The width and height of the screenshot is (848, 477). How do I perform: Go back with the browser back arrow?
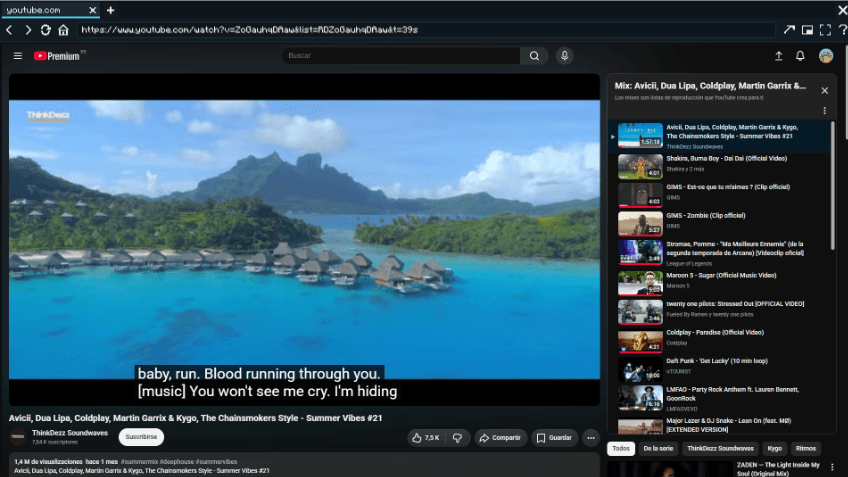(9, 30)
